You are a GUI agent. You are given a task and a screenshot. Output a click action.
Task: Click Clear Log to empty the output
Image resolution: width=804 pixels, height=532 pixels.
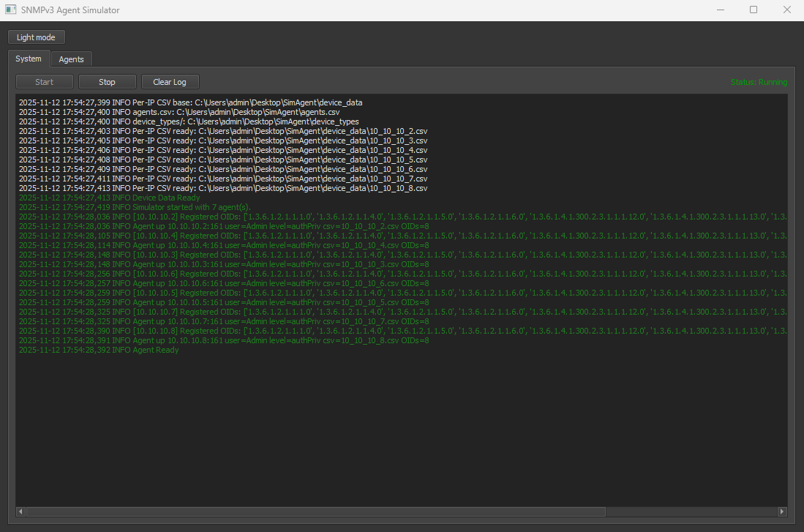(170, 81)
